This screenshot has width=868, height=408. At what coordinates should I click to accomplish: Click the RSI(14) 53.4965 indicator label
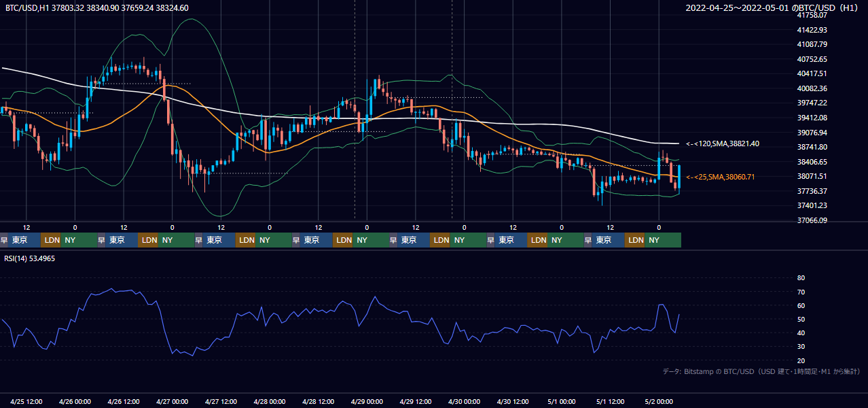[31, 258]
